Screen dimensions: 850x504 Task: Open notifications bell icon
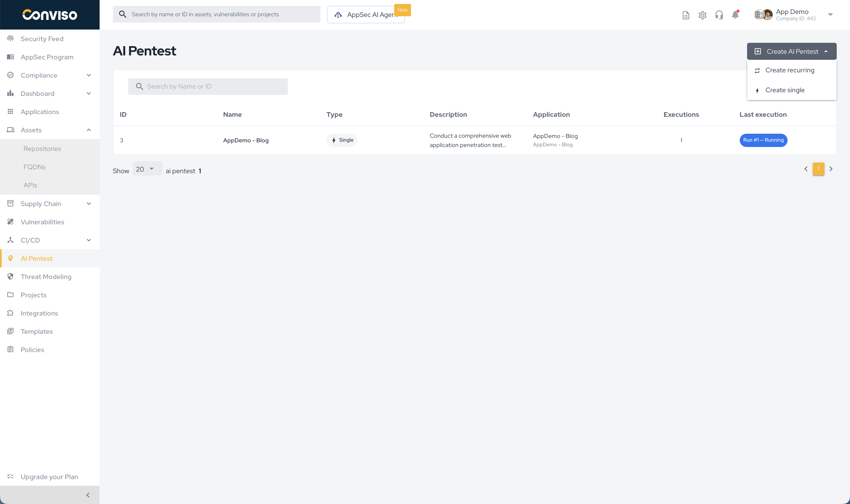coord(735,15)
